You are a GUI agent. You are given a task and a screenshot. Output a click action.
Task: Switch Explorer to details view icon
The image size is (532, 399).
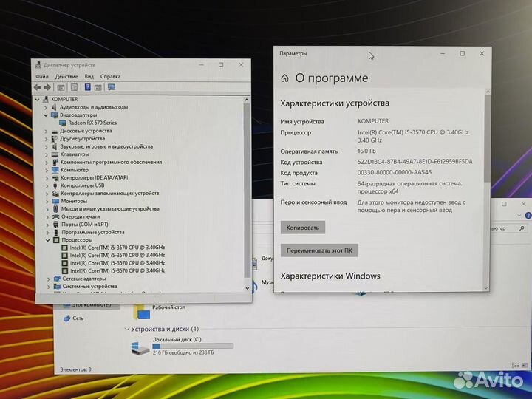coord(516,365)
